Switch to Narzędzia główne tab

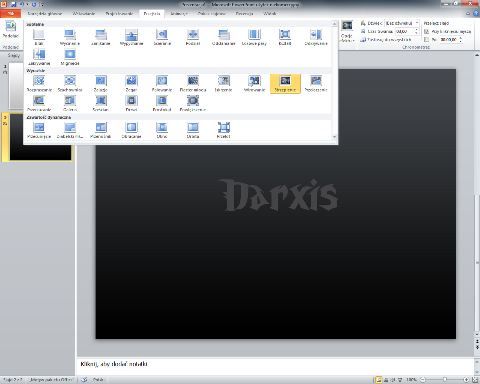(x=45, y=14)
